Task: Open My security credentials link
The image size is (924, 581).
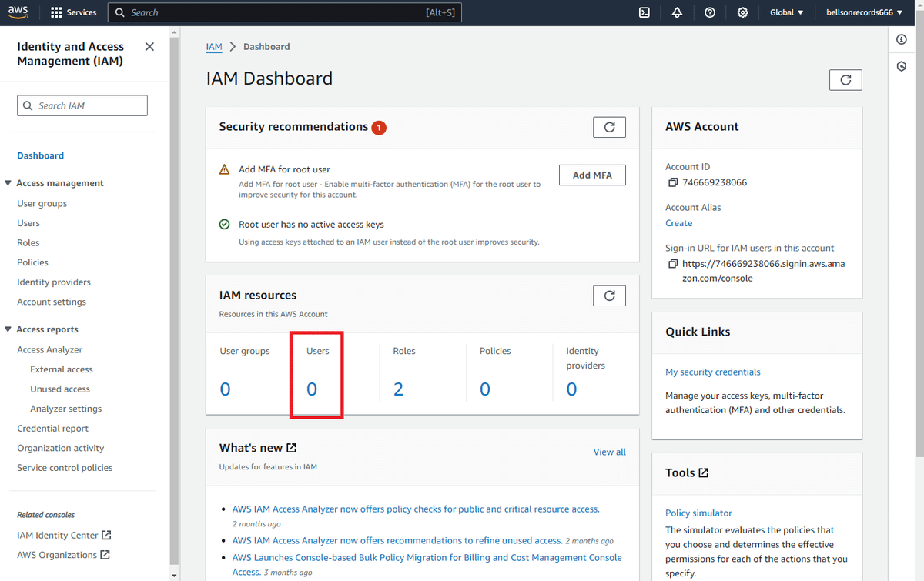Action: pos(713,372)
